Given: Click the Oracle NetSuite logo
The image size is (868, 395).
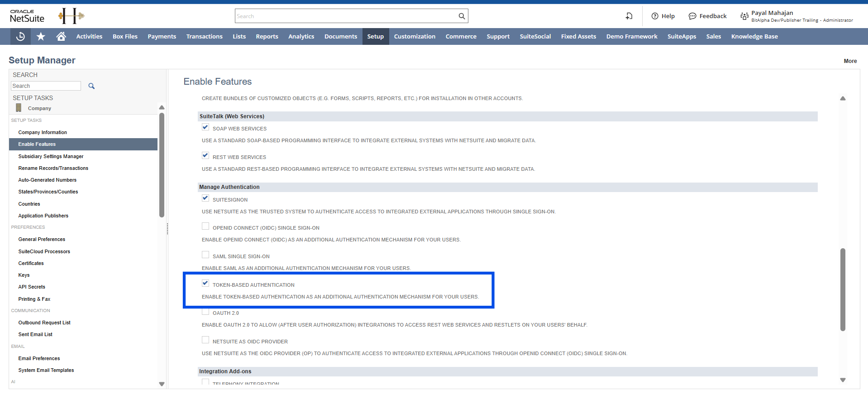Looking at the screenshot, I should pyautogui.click(x=27, y=16).
